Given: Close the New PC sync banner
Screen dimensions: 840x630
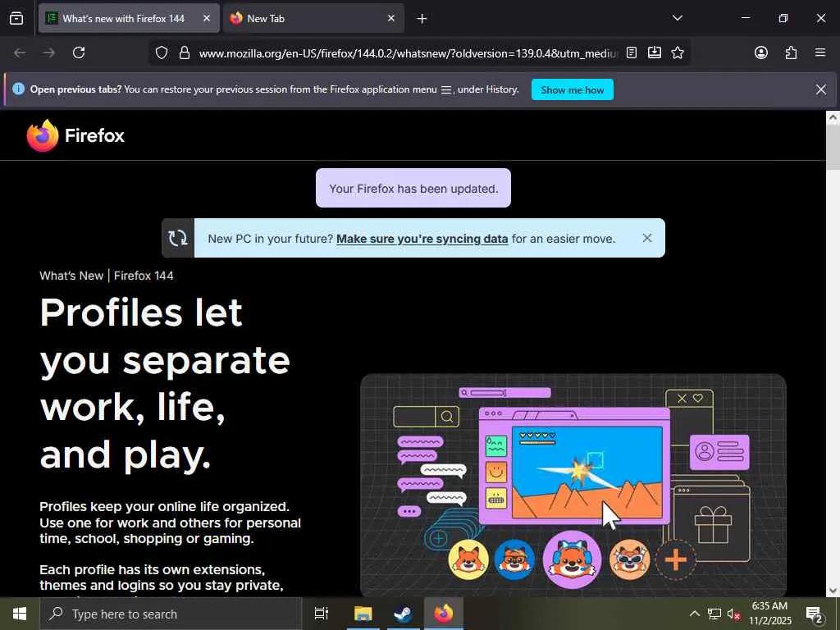Looking at the screenshot, I should pyautogui.click(x=647, y=238).
